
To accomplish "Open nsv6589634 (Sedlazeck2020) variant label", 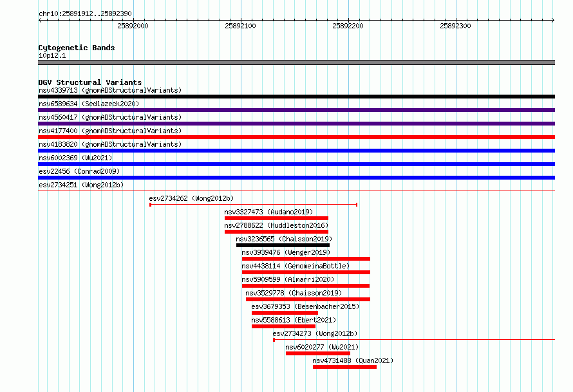I will pos(89,104).
